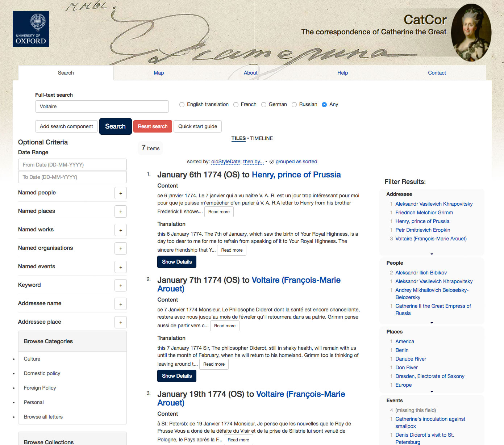Select French language radio button
This screenshot has width=504, height=445.
[x=236, y=105]
